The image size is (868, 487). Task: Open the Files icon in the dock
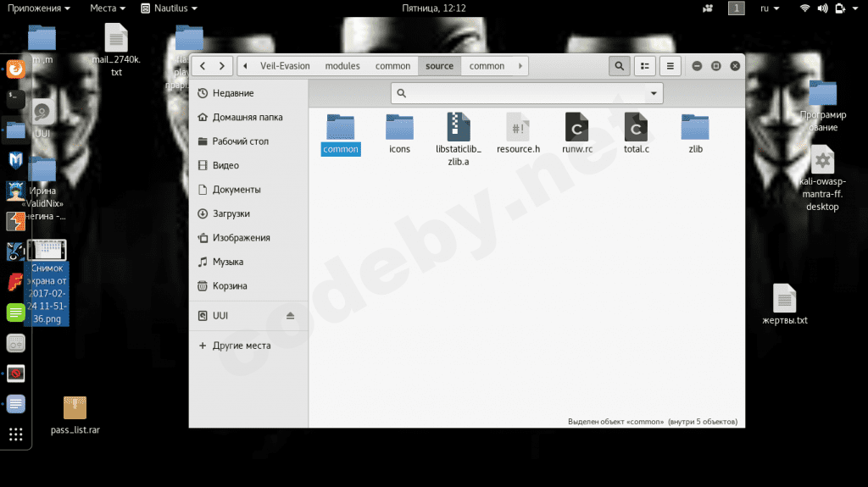click(x=15, y=130)
